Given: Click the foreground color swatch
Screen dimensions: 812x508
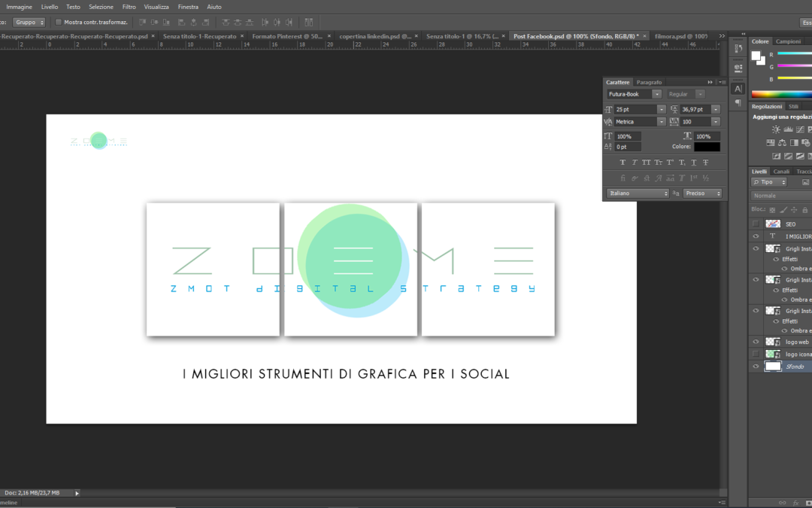Looking at the screenshot, I should tap(756, 56).
